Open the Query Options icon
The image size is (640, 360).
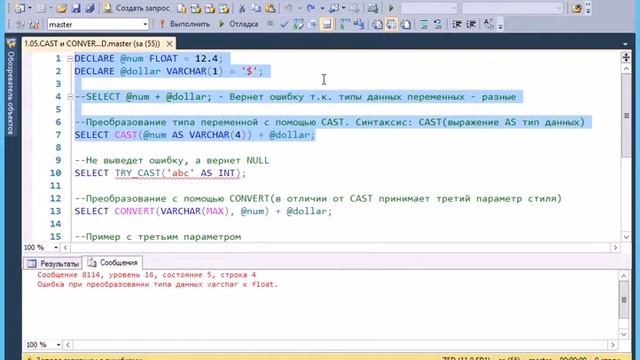313,24
